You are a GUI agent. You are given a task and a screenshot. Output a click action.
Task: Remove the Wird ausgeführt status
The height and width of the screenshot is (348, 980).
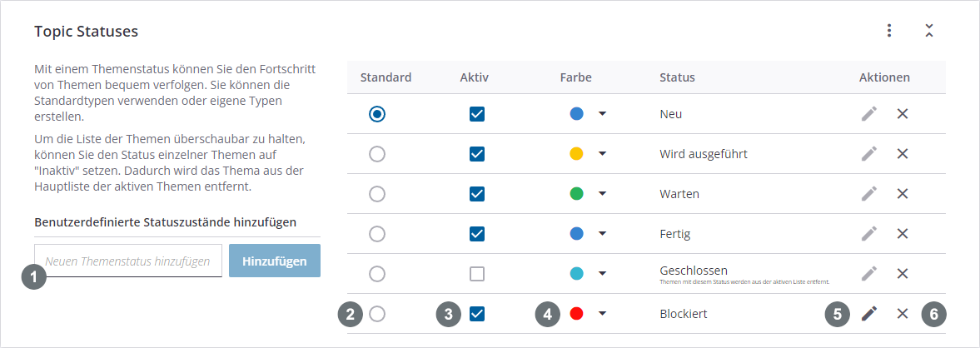902,154
